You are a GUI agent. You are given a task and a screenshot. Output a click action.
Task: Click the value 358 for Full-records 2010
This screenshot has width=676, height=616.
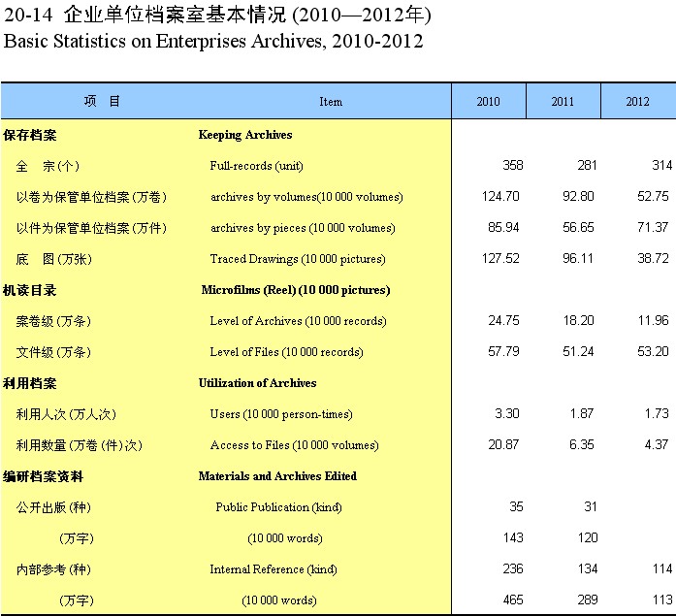[x=513, y=165]
